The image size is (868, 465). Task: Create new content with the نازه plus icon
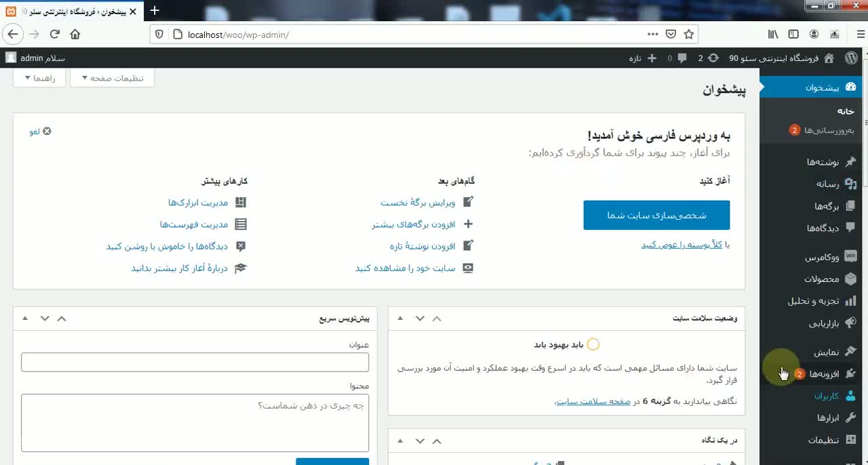652,58
